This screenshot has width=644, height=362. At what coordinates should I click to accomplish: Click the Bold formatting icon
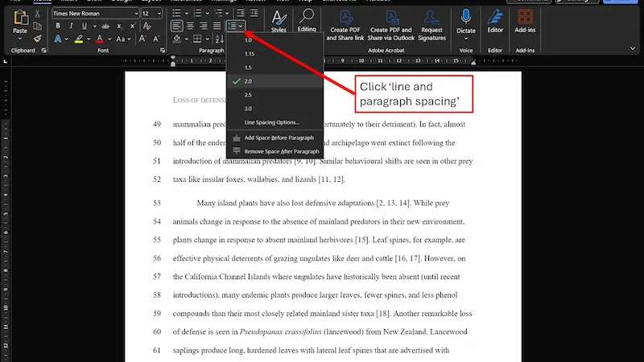(x=59, y=27)
